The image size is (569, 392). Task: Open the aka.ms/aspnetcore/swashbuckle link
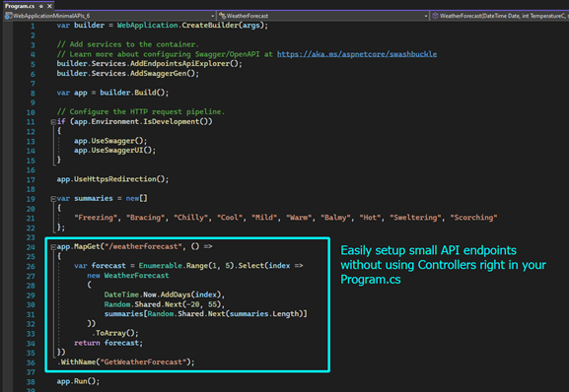[x=357, y=54]
